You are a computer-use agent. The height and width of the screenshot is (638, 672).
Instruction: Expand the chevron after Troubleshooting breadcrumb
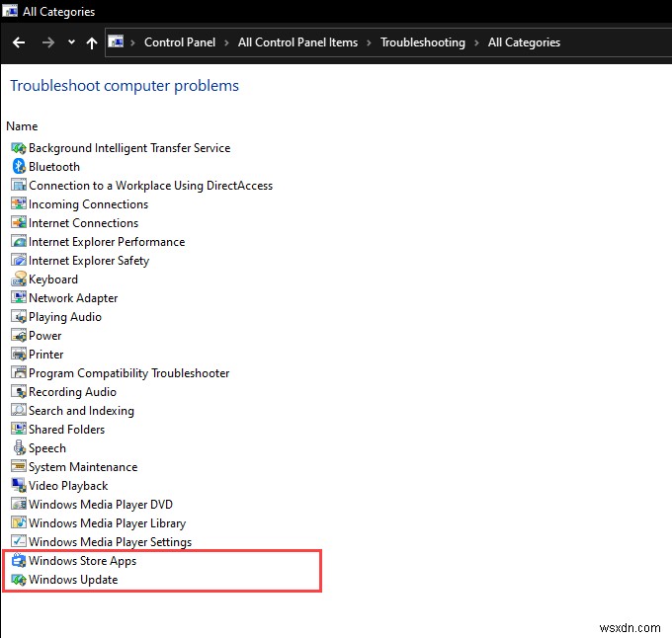pos(476,42)
